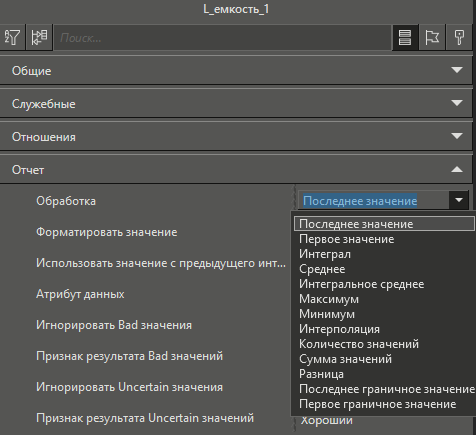The width and height of the screenshot is (476, 435).
Task: Click the flag icon in toolbar
Action: click(x=432, y=37)
